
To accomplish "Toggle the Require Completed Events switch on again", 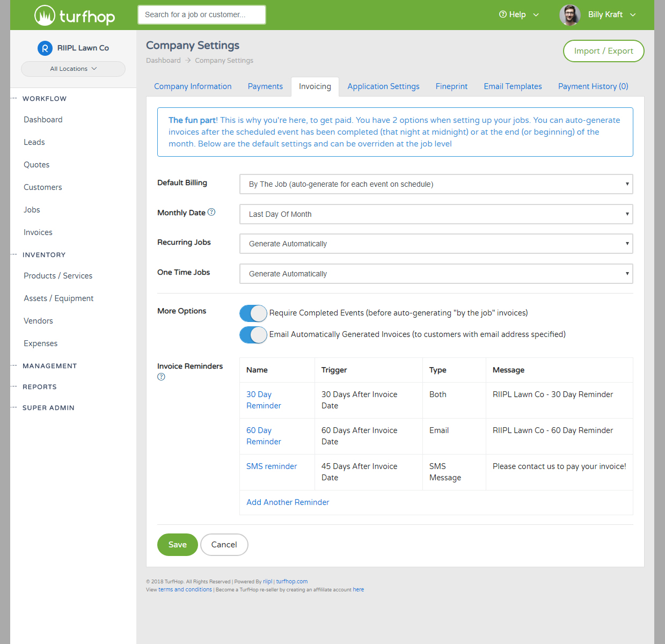I will tap(253, 313).
